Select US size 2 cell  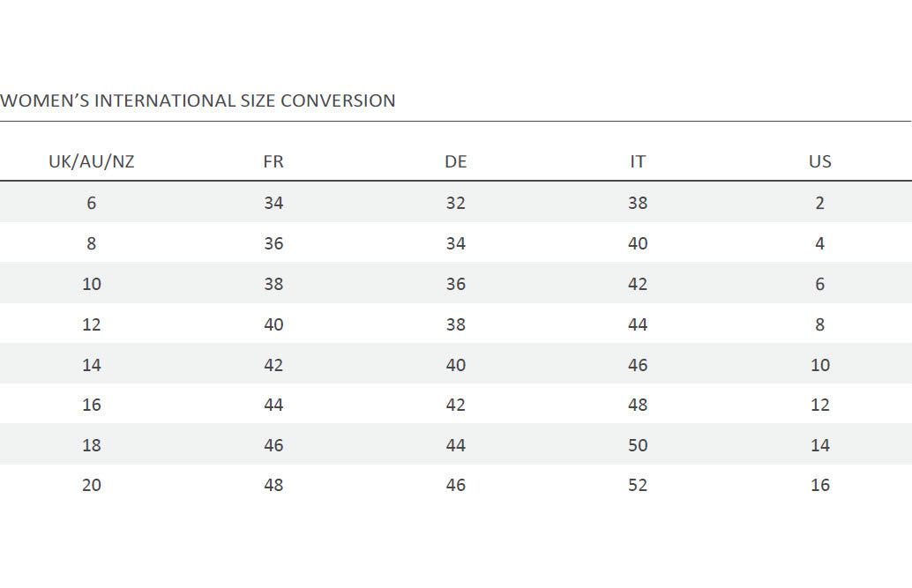click(820, 203)
